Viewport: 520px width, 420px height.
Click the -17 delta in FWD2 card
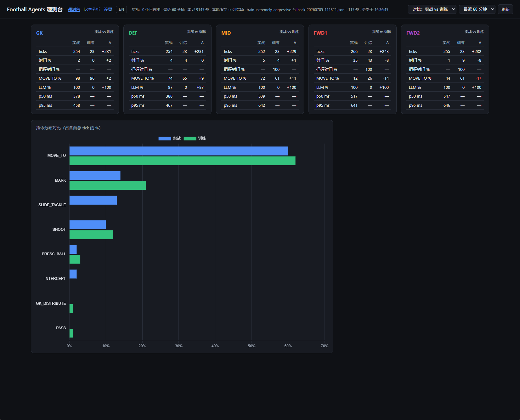tap(478, 78)
